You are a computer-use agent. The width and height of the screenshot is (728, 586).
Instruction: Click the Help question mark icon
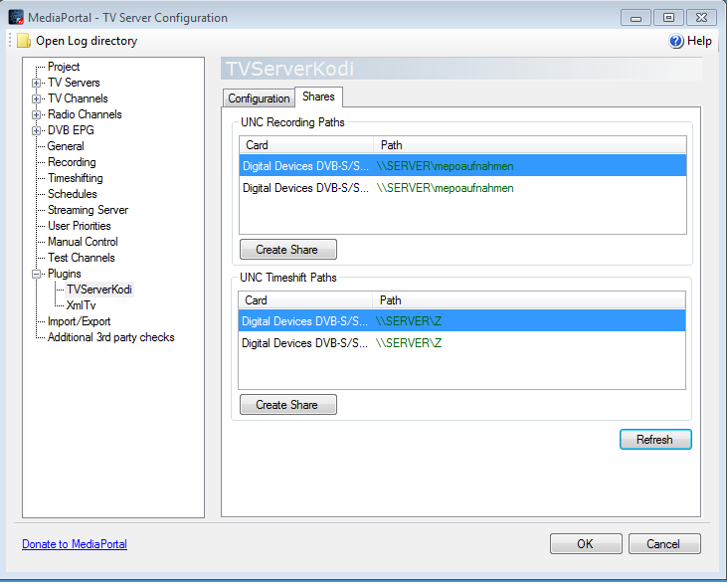(x=676, y=41)
